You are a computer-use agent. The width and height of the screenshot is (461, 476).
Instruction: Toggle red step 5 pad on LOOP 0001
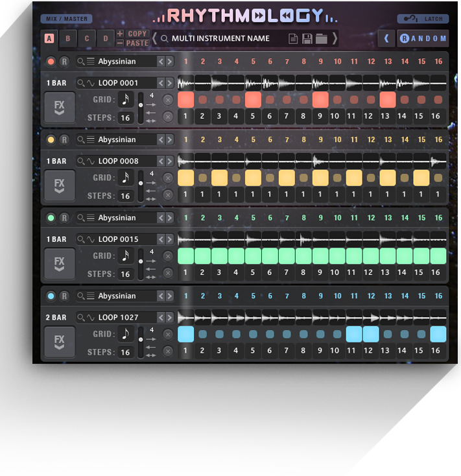click(253, 100)
